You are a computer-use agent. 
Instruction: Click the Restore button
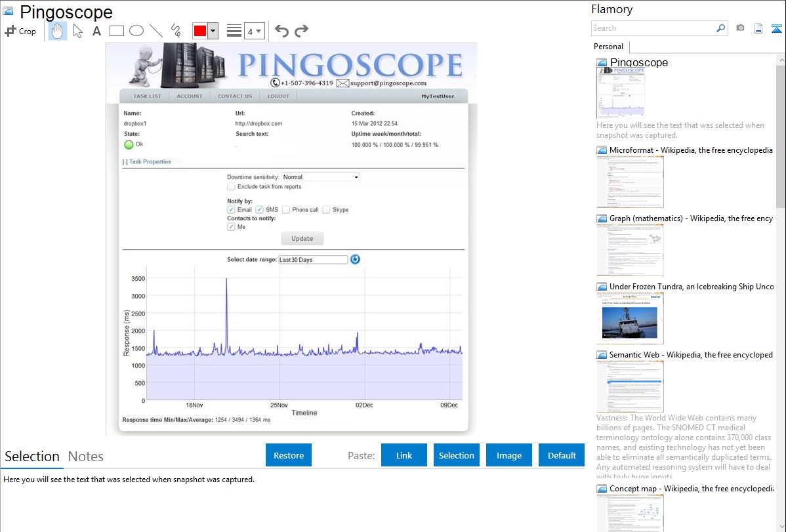(x=289, y=455)
